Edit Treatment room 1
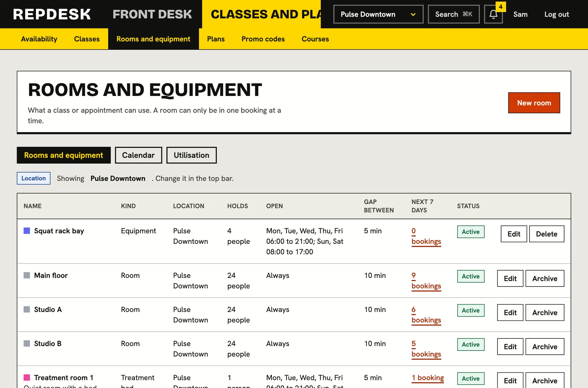 coord(510,380)
